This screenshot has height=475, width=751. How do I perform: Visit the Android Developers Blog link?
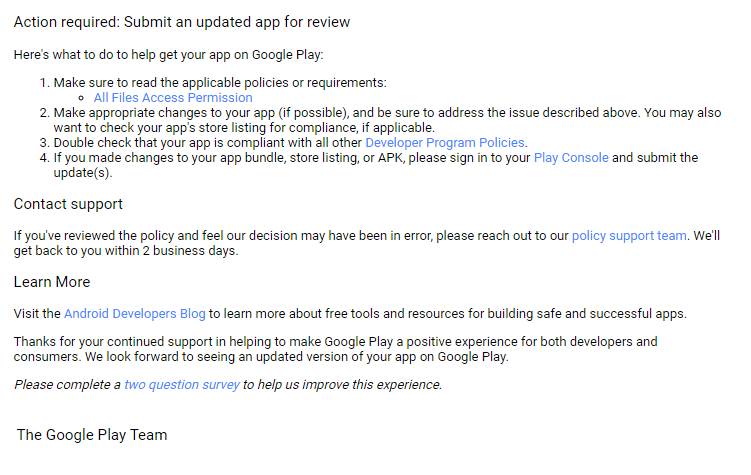pyautogui.click(x=135, y=314)
